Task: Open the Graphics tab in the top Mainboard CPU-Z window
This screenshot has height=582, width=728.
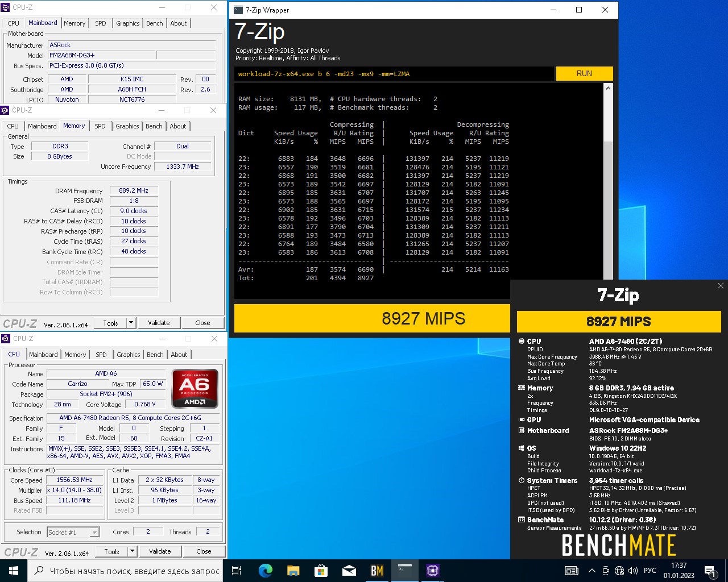Action: [127, 23]
